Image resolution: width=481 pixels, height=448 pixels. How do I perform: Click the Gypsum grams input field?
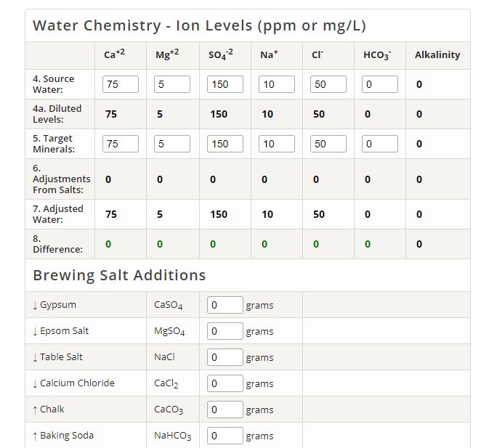(225, 305)
